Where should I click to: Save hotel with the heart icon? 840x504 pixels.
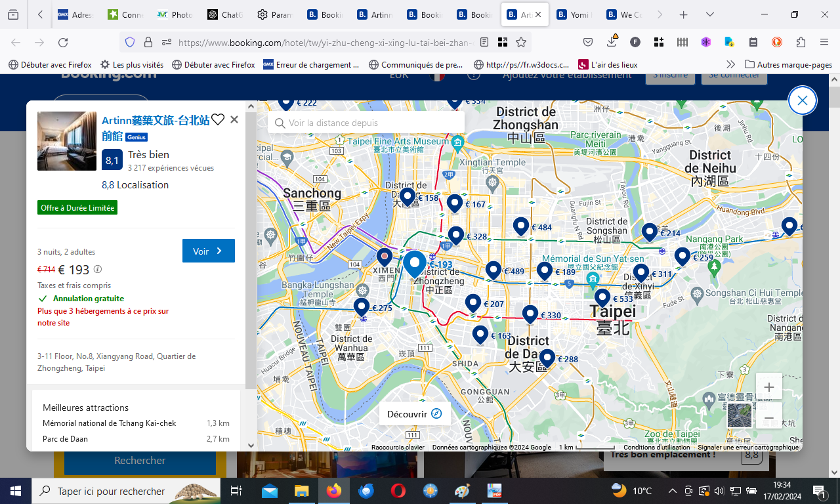[218, 119]
